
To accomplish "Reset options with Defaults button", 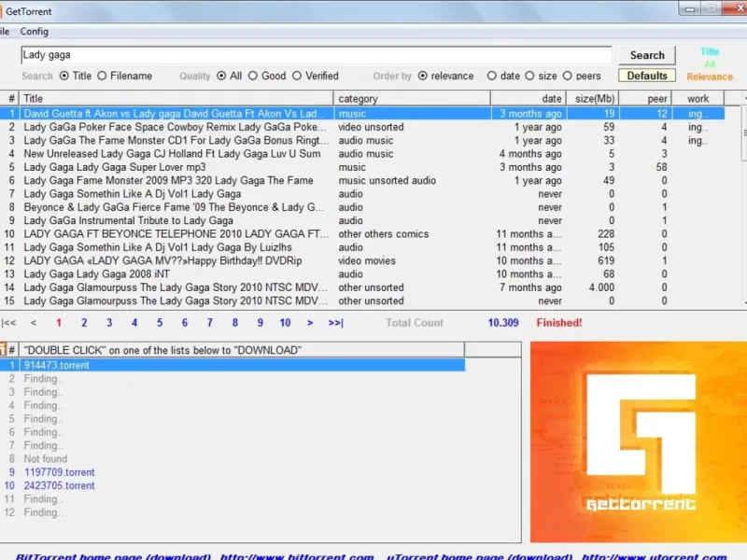I will [646, 76].
